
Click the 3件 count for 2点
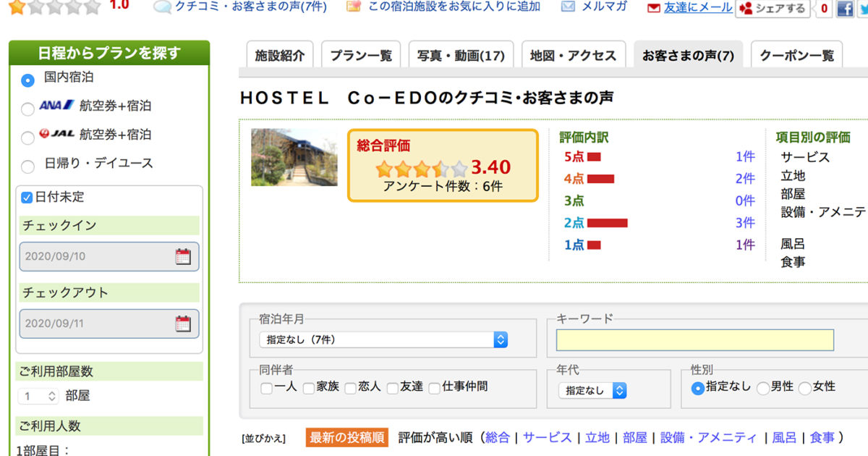pos(745,223)
